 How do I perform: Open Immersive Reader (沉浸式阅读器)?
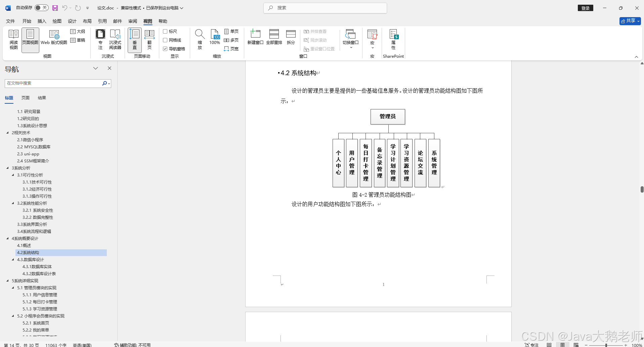pos(115,40)
